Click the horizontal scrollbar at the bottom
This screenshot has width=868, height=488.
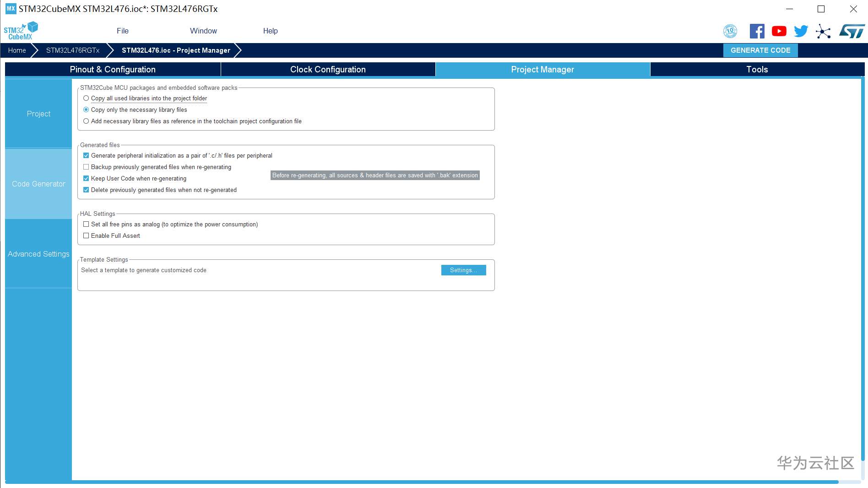click(421, 482)
